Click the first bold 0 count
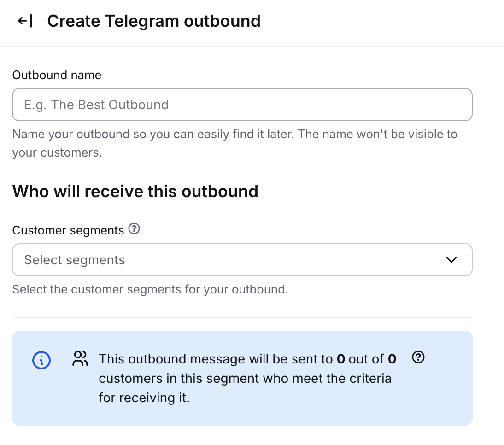504x445 pixels. [x=341, y=359]
